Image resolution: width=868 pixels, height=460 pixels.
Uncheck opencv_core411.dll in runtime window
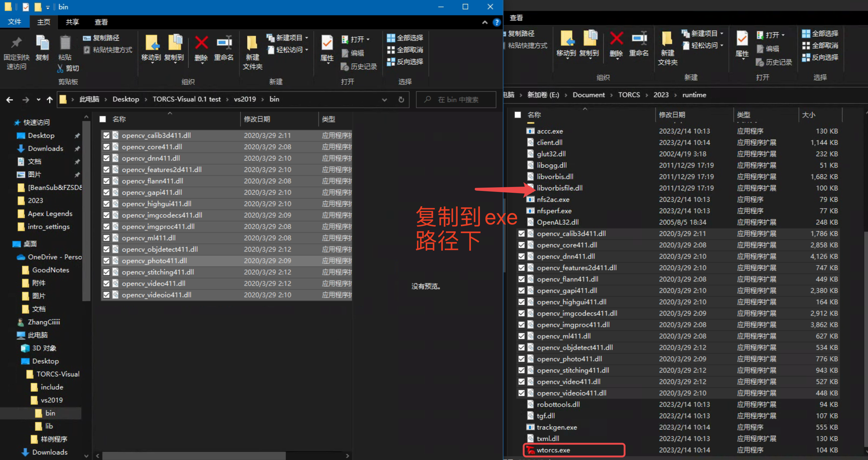pyautogui.click(x=522, y=245)
